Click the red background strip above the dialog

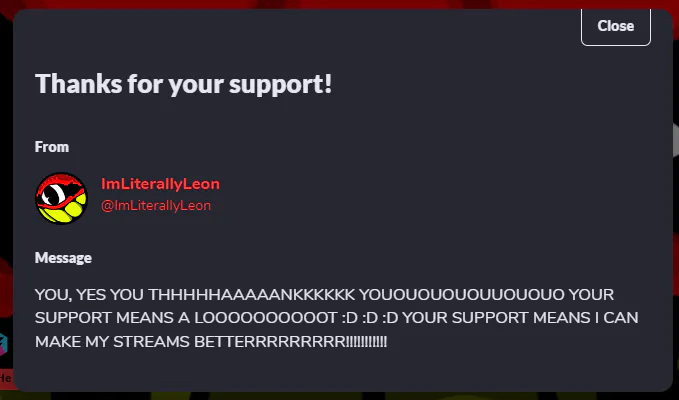340,4
